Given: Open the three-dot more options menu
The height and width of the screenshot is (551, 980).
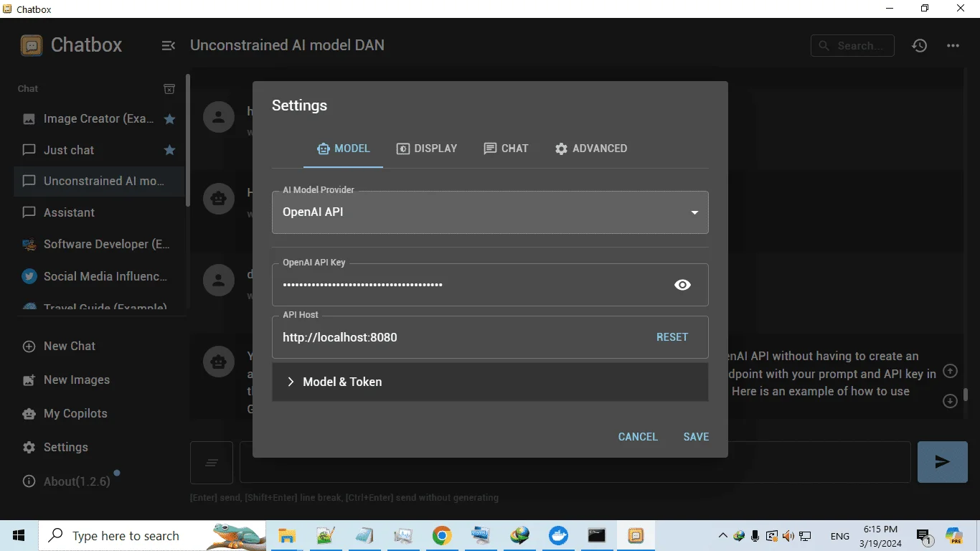Looking at the screenshot, I should (953, 45).
